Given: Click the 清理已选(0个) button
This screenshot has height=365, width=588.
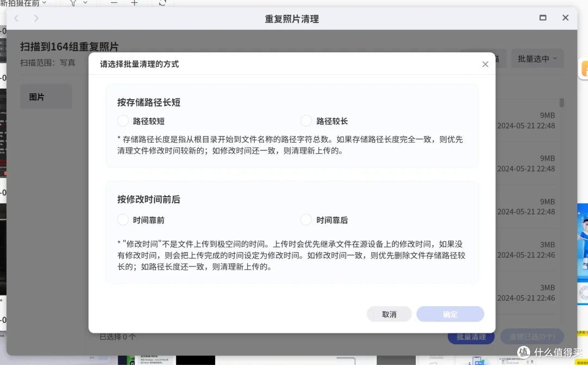Looking at the screenshot, I should coord(532,337).
